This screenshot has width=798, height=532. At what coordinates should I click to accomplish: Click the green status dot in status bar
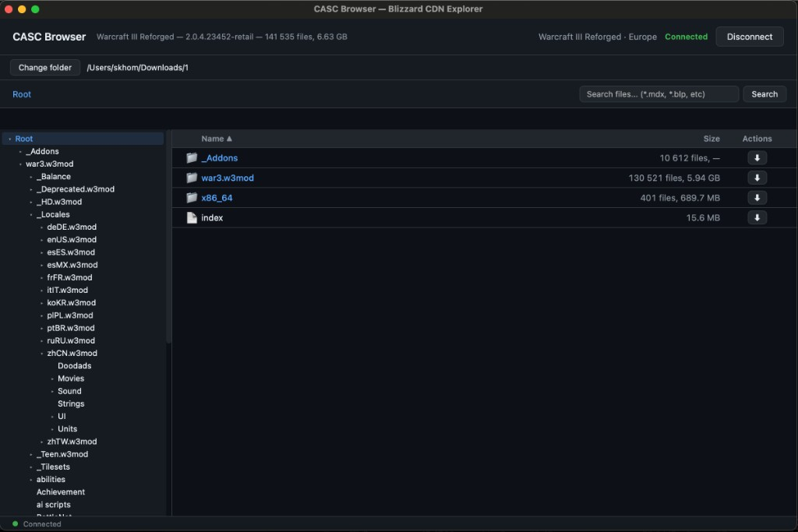tap(16, 523)
